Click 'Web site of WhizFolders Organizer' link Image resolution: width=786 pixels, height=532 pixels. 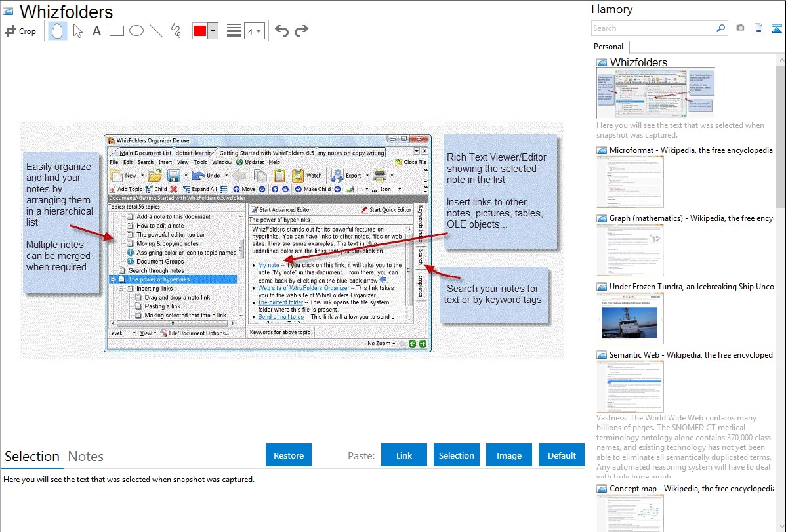(303, 288)
